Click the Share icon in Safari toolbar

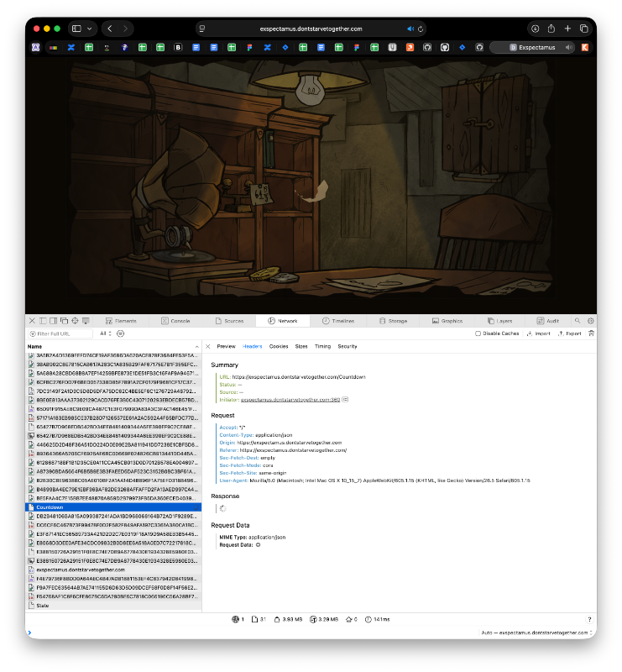[551, 29]
